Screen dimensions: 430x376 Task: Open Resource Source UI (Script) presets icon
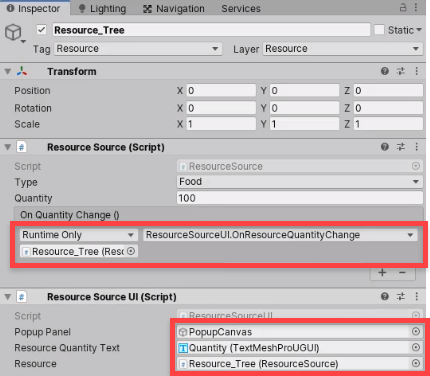[401, 296]
